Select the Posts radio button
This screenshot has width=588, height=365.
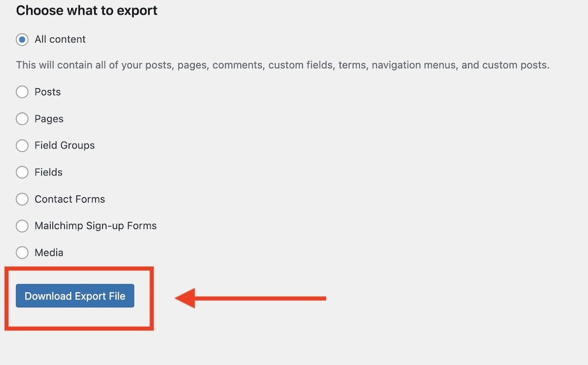22,92
